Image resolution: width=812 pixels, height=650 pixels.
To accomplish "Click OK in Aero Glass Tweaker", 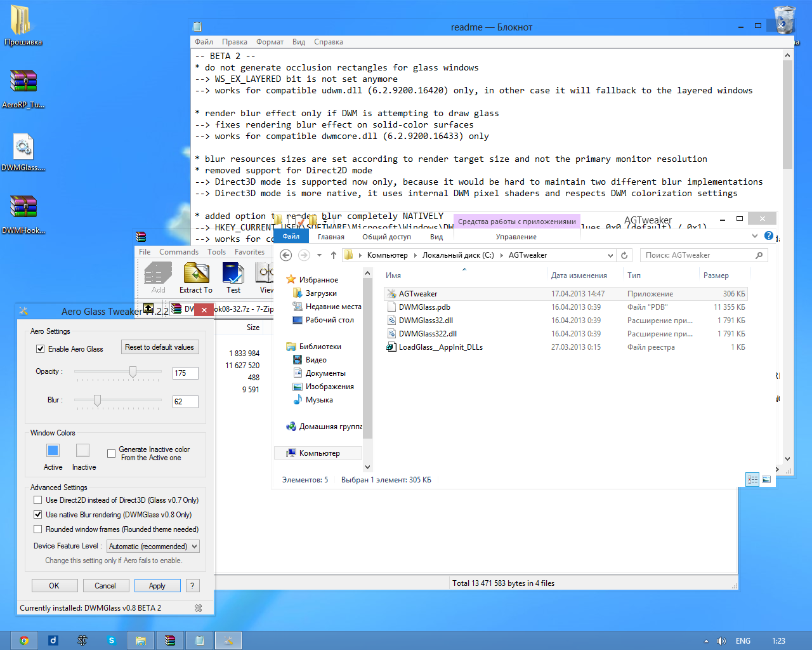I will 55,586.
